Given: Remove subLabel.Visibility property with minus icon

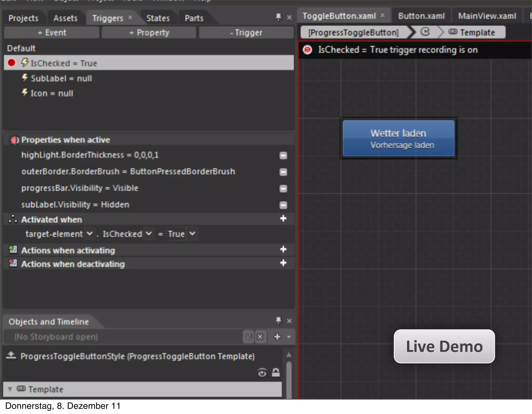Looking at the screenshot, I should click(x=283, y=205).
